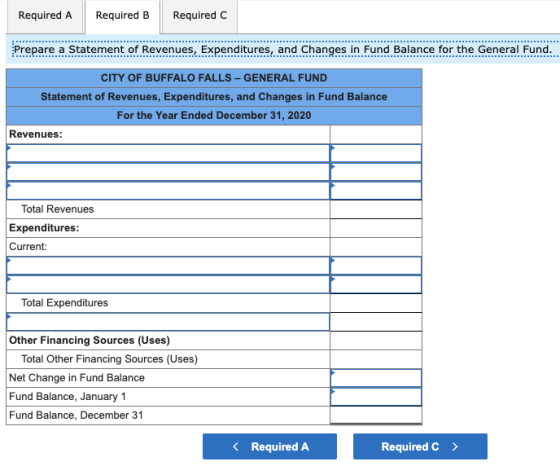Click the Fund Balance, January 1 label
The image size is (560, 466).
[68, 397]
